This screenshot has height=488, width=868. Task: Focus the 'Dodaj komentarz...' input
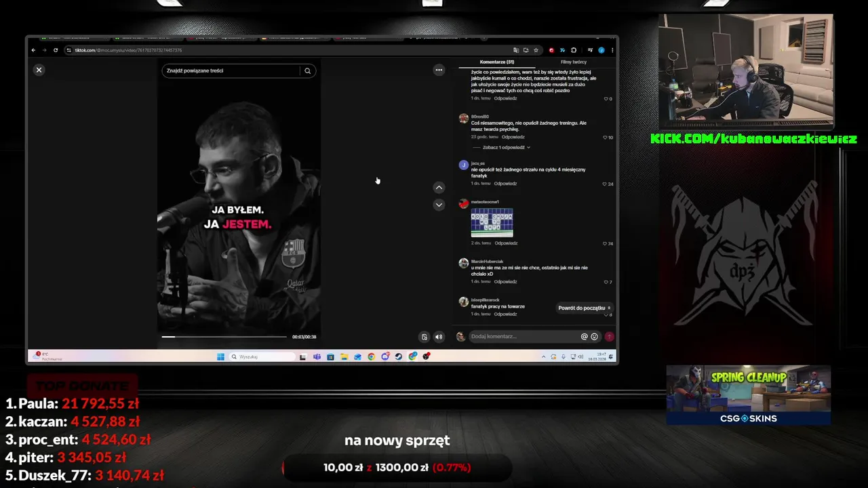524,336
